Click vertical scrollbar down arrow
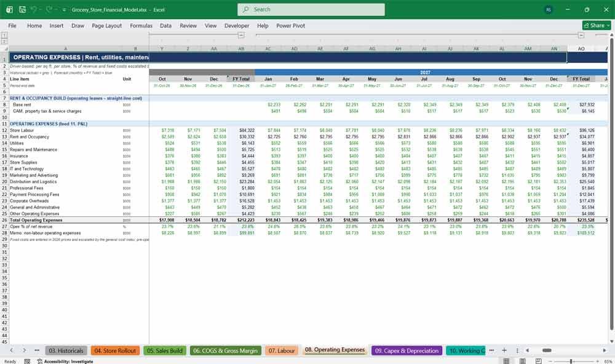This screenshot has width=615, height=364. pos(611,342)
